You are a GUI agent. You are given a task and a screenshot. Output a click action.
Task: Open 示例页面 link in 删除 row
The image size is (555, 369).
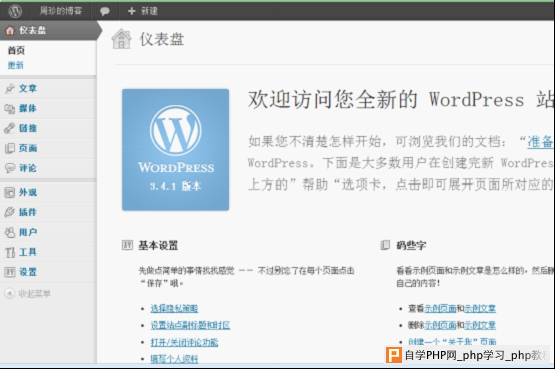click(440, 325)
